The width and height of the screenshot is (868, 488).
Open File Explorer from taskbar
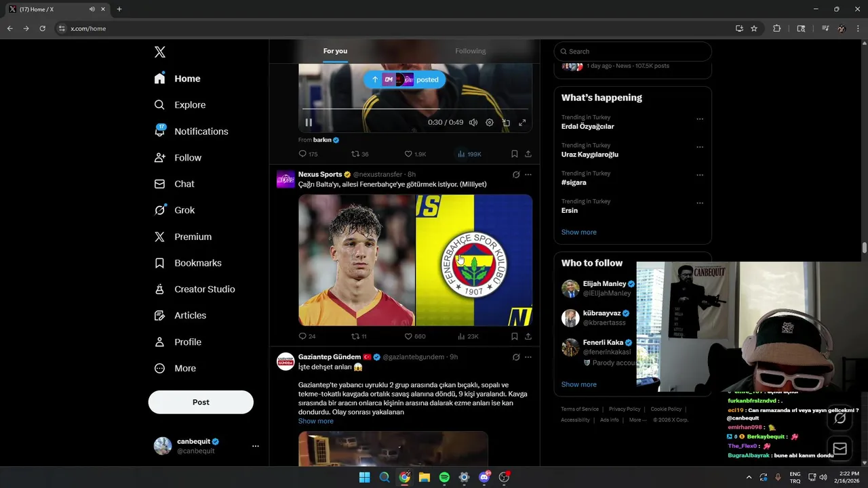point(425,477)
